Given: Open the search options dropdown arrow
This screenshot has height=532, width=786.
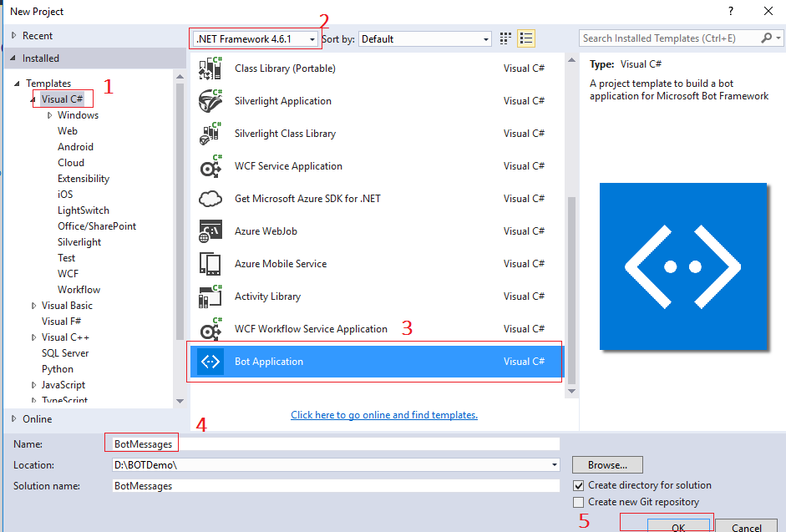Looking at the screenshot, I should point(778,38).
